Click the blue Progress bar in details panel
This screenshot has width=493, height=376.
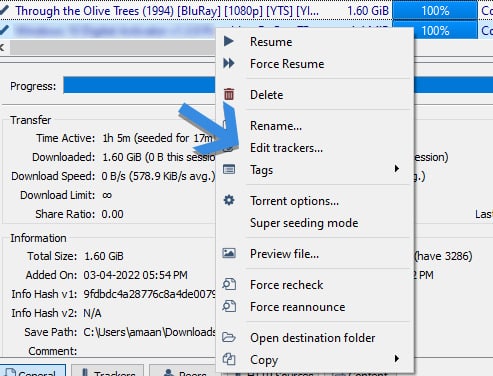tap(278, 85)
